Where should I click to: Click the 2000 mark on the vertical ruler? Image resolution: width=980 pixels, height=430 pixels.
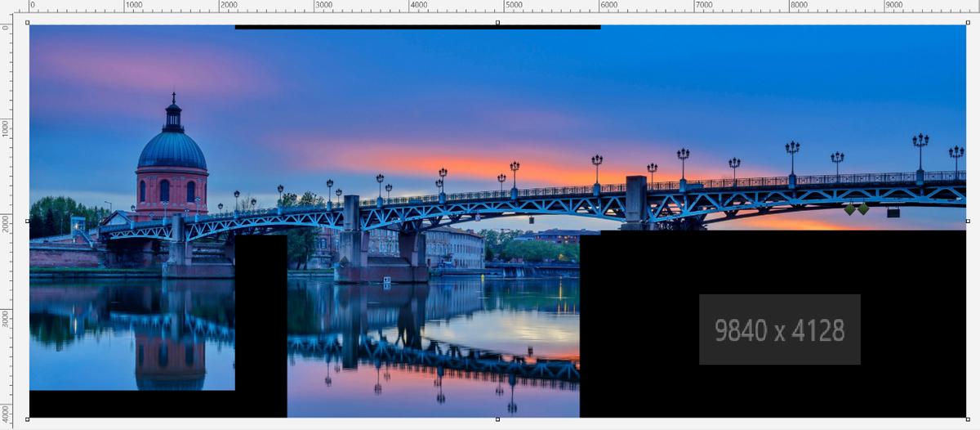coord(5,224)
